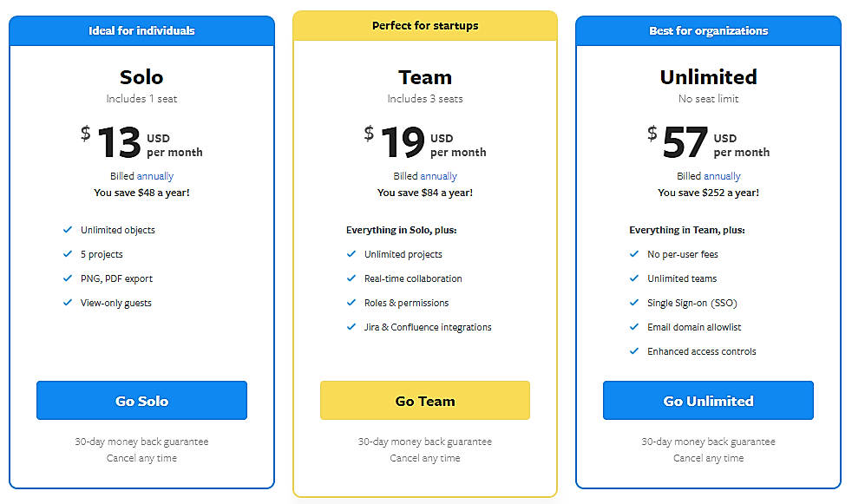Image resolution: width=852 pixels, height=504 pixels.
Task: Click the checkmark beside Jira & Confluence integrations
Action: (351, 327)
